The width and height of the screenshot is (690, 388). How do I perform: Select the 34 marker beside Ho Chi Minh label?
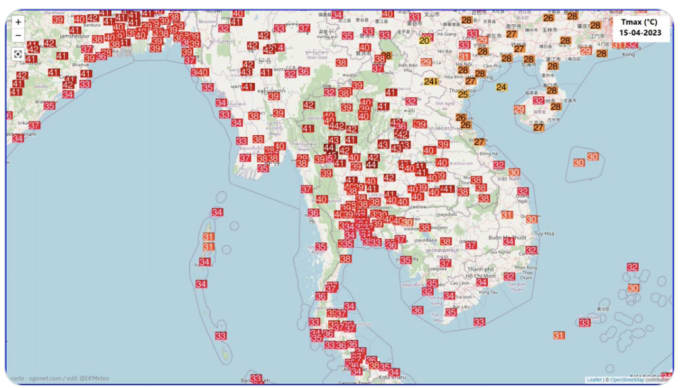pyautogui.click(x=482, y=282)
